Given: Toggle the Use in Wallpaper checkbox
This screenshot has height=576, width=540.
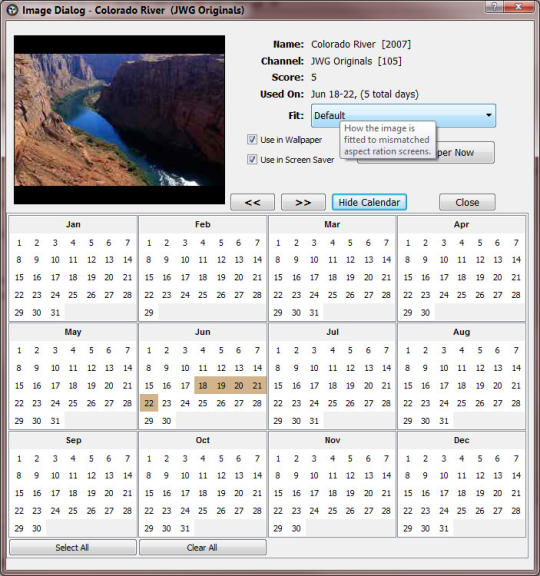Looking at the screenshot, I should coord(252,140).
